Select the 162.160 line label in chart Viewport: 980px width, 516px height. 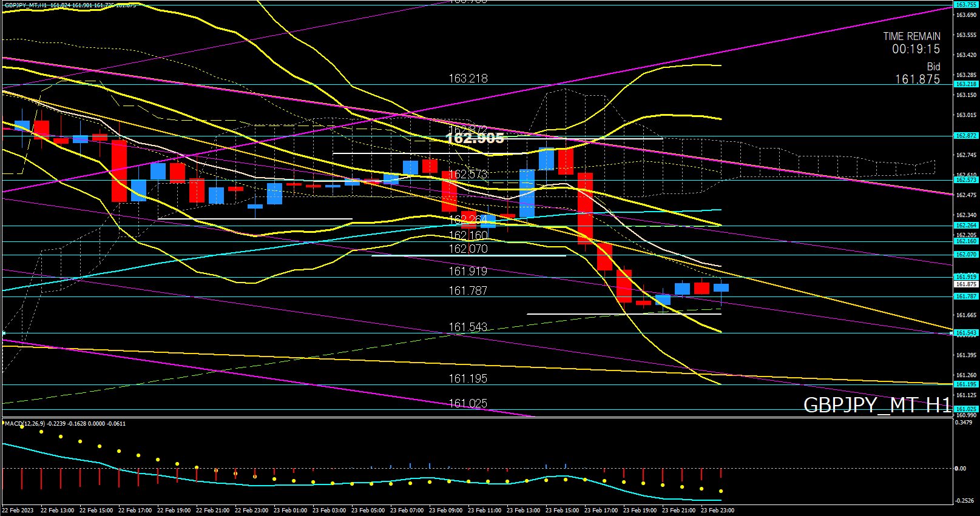click(x=468, y=235)
